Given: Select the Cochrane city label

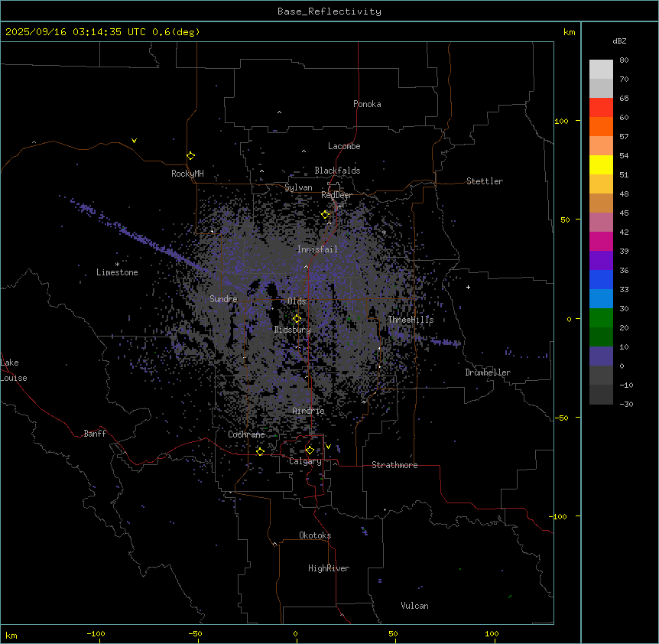Looking at the screenshot, I should click(246, 434).
